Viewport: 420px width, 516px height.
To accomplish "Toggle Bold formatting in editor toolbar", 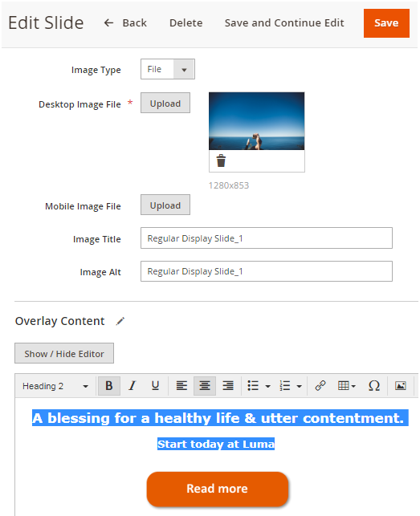I will 108,386.
